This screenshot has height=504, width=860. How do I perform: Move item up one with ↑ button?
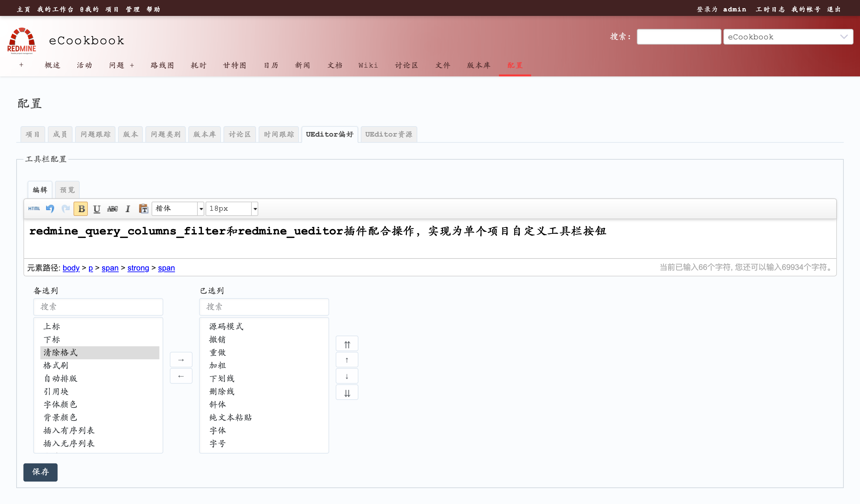point(347,360)
